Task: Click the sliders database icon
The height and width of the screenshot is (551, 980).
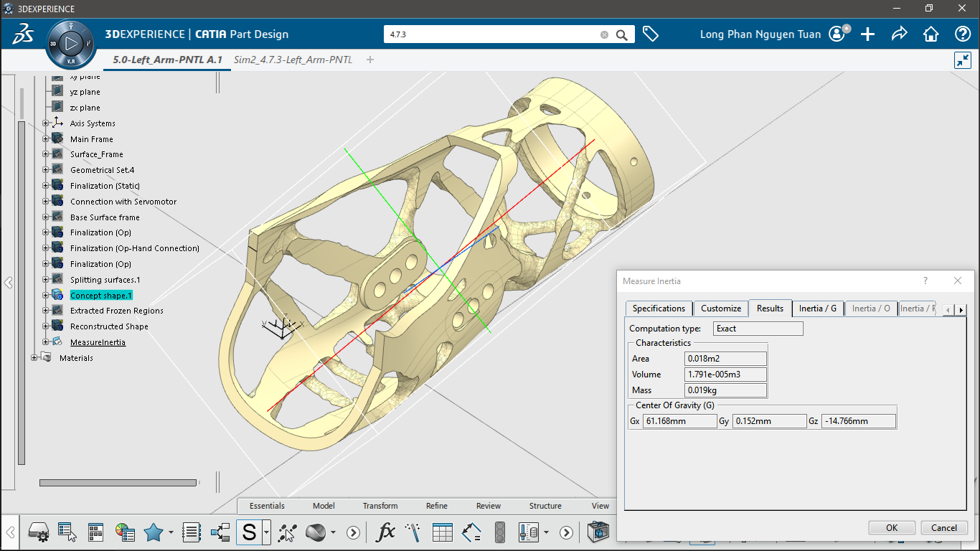Action: coord(529,532)
